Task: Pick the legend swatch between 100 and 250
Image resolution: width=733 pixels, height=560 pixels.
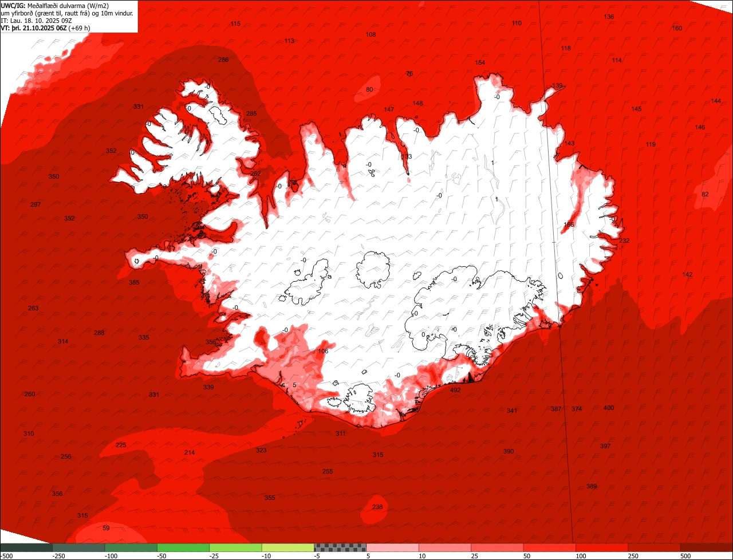Action: point(602,547)
